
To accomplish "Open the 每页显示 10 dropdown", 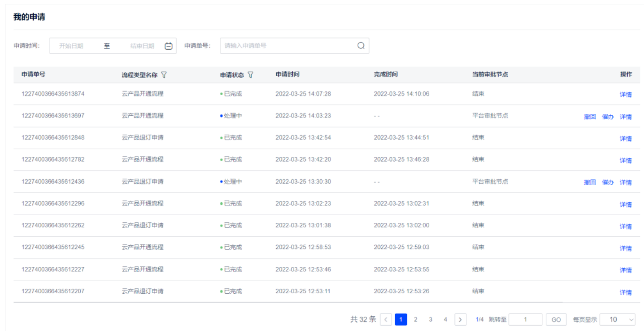I will (618, 319).
